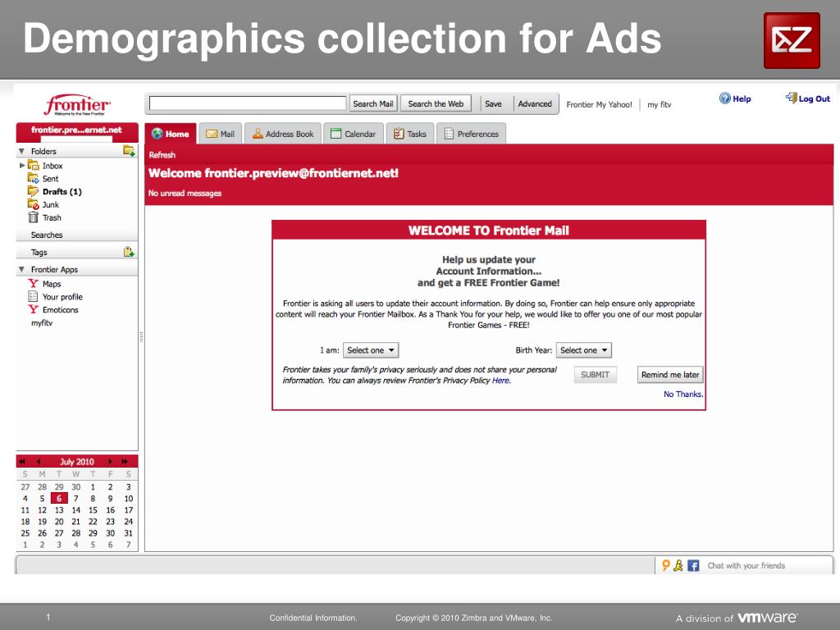Go to previous year in mini calendar
Image resolution: width=840 pixels, height=630 pixels.
[22, 461]
